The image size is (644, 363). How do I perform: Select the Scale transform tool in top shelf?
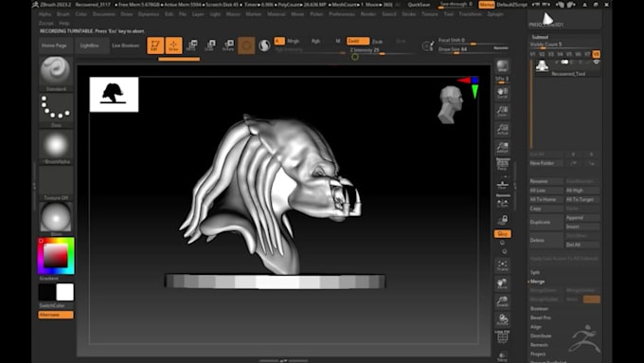coord(209,45)
